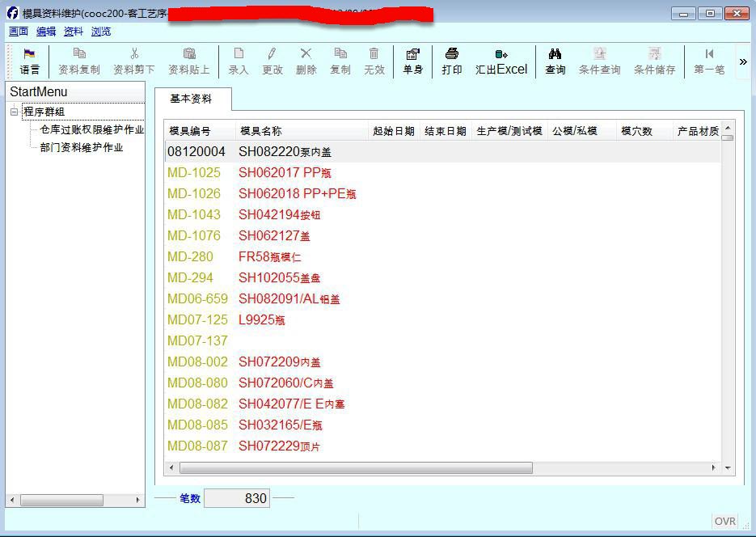Click the 打印 print icon
Image resolution: width=756 pixels, height=537 pixels.
coord(451,61)
